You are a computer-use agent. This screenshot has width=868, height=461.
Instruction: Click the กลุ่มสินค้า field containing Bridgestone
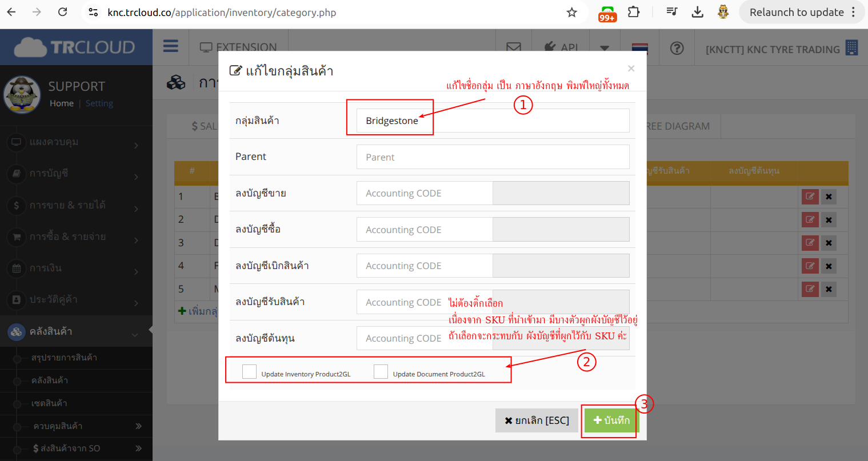pos(493,121)
